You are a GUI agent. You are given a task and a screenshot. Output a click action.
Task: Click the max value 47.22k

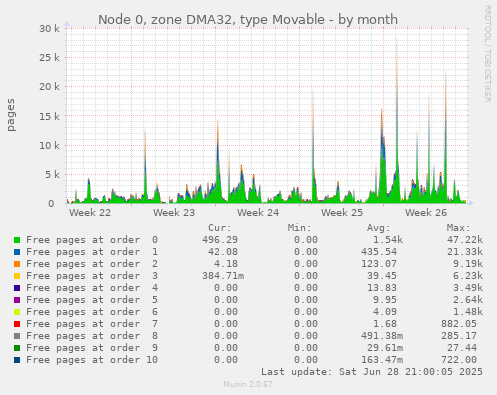point(465,240)
